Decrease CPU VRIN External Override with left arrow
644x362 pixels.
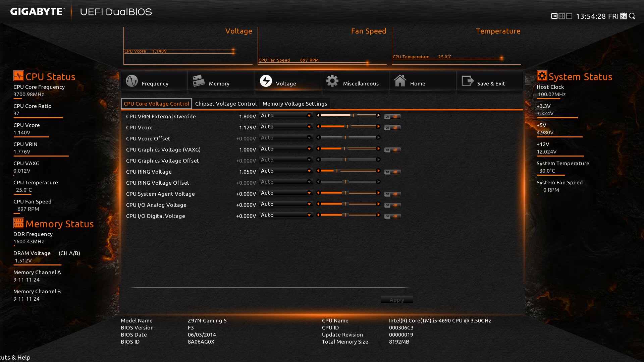318,115
